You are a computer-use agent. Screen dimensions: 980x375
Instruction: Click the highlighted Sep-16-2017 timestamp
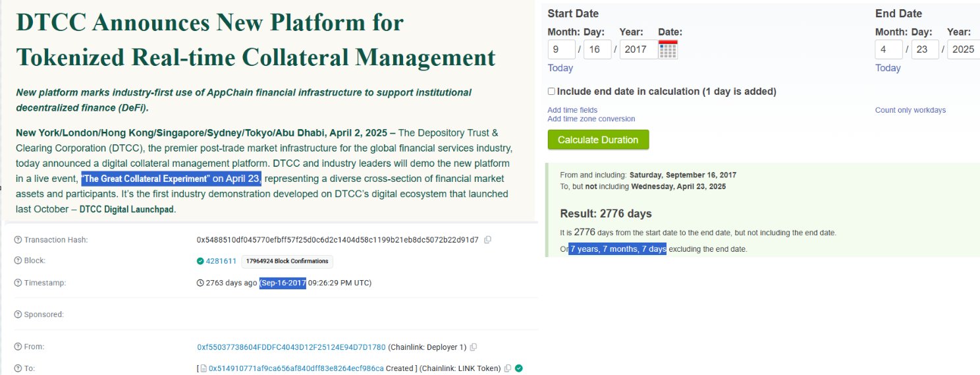283,283
